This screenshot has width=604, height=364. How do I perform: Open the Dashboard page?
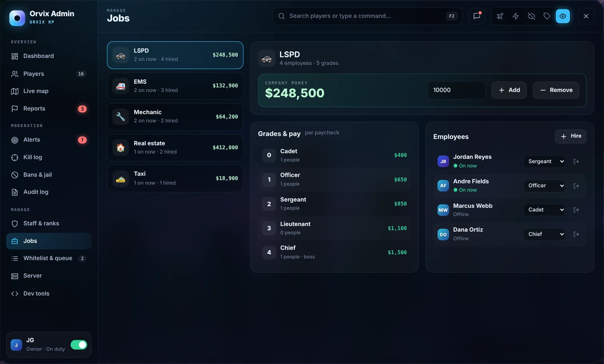[49, 56]
